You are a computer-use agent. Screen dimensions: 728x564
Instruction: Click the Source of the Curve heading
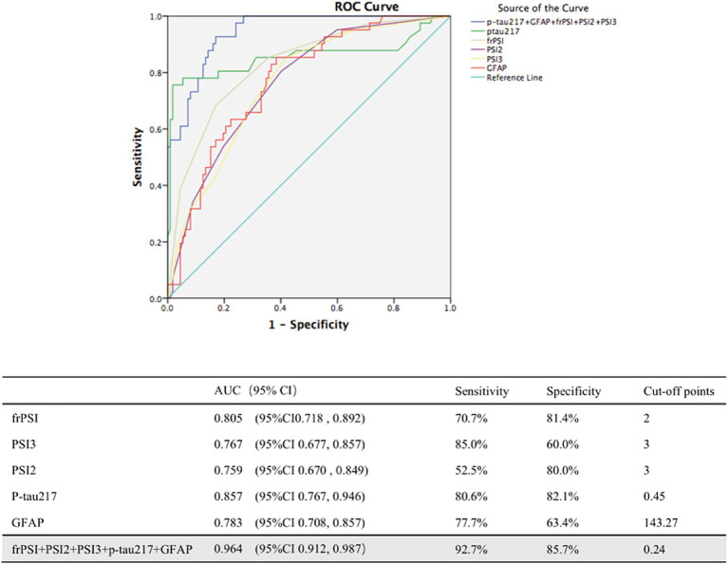pos(543,9)
